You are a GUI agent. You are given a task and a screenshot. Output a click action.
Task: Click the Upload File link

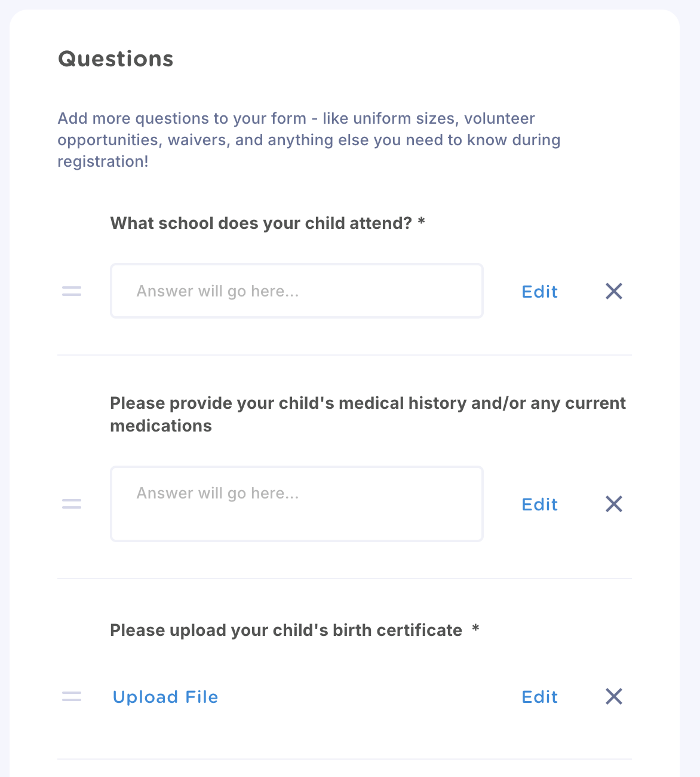point(165,697)
